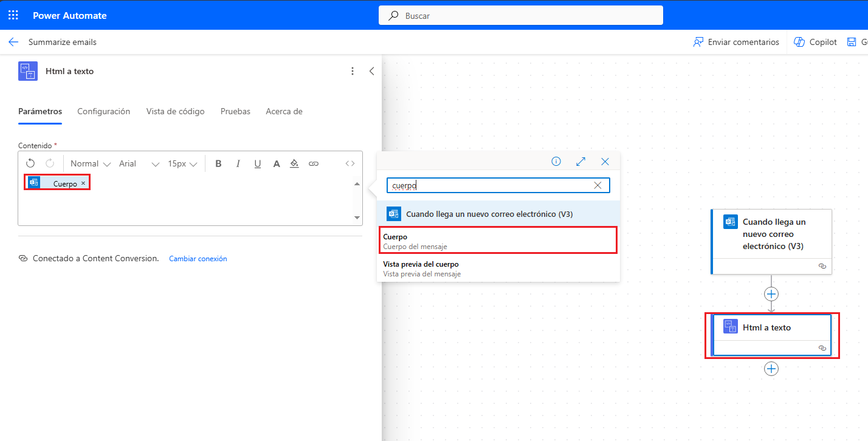
Task: Click the connection link icon on Html a texto card
Action: coord(822,348)
